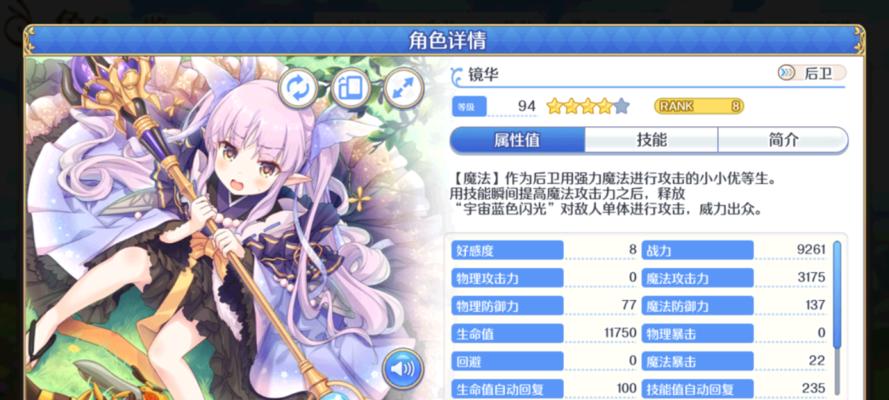Expand portrait with the diagonal arrows icon
This screenshot has height=400, width=889.
point(404,88)
